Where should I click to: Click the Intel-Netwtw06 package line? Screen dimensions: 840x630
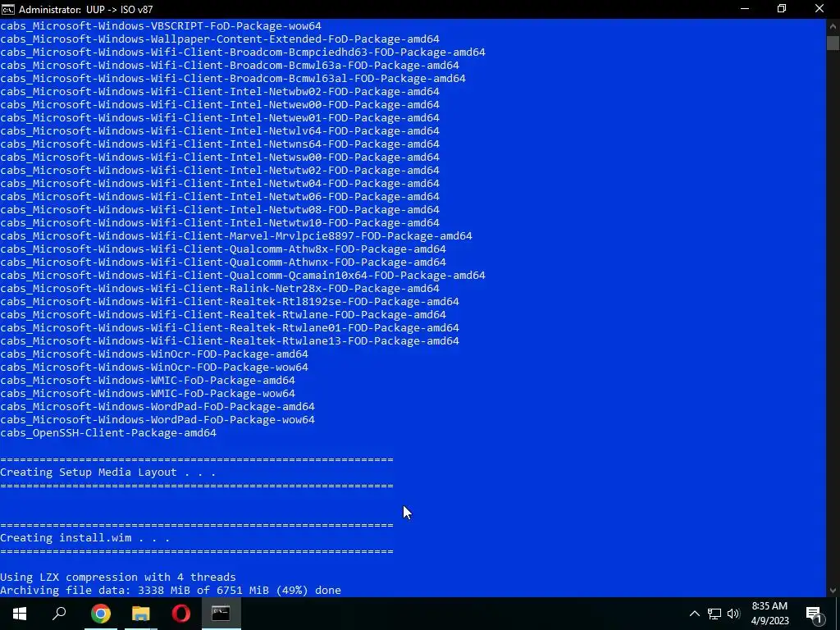point(220,197)
